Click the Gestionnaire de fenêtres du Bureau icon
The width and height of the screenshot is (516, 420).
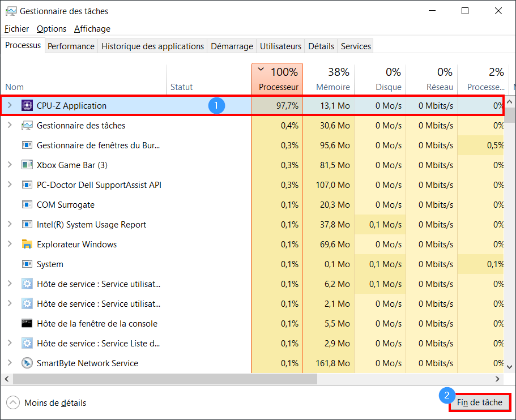pyautogui.click(x=27, y=145)
